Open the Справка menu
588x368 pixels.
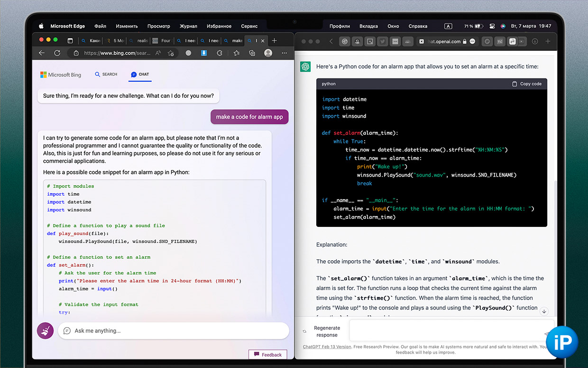(x=418, y=26)
